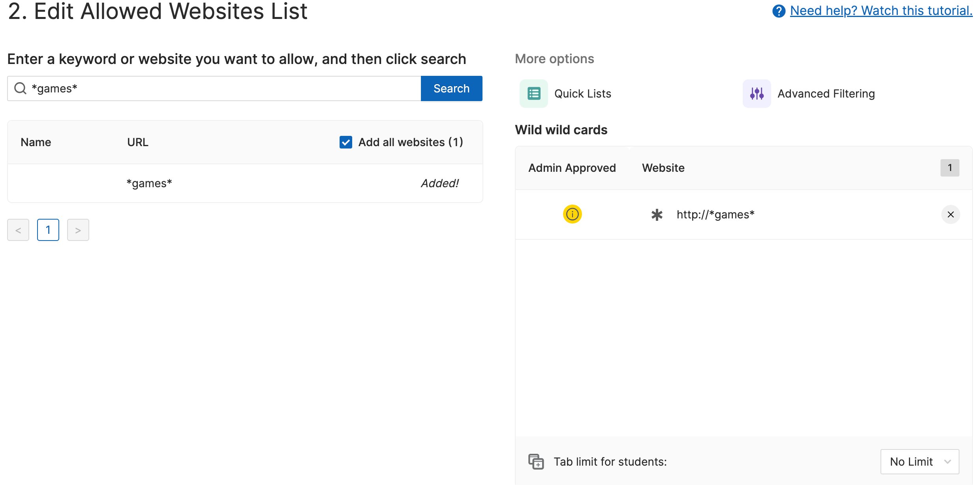Open the Tab limit No Limit dropdown
This screenshot has height=485, width=980.
(920, 461)
